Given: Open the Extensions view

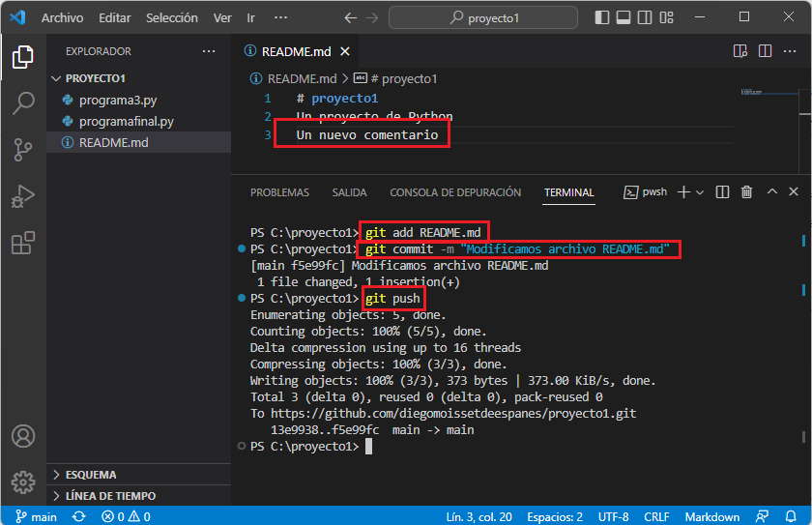Looking at the screenshot, I should pos(23,243).
